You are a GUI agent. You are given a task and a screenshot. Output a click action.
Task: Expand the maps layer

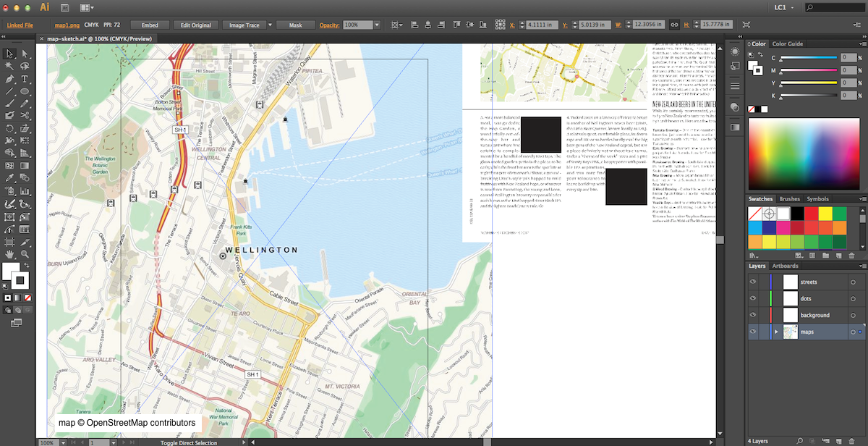pyautogui.click(x=777, y=332)
